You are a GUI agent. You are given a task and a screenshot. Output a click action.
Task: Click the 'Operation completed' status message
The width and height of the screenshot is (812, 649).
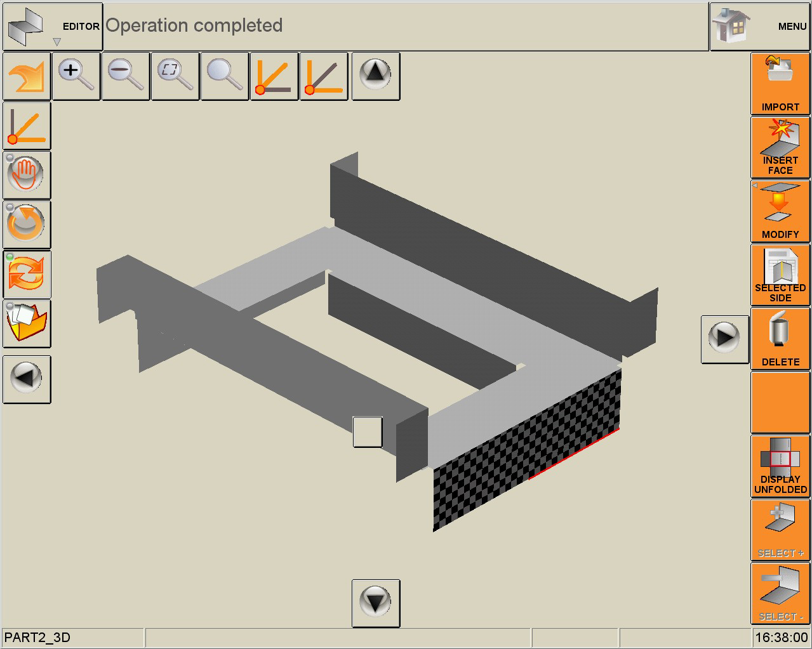point(194,25)
